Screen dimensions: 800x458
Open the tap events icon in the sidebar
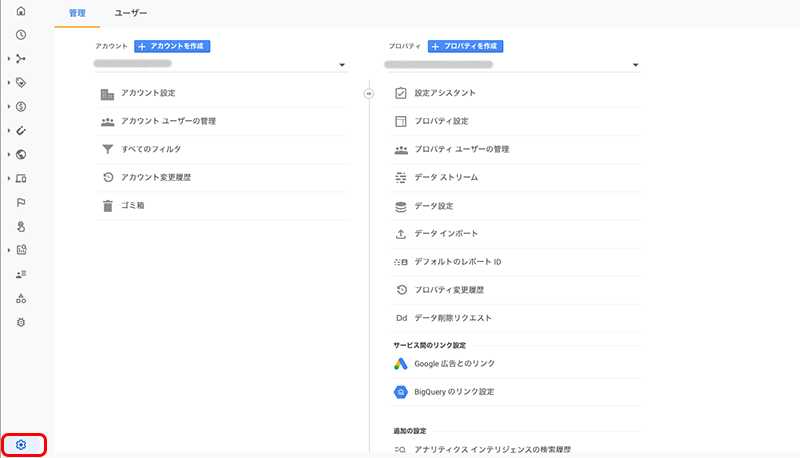pos(21,226)
